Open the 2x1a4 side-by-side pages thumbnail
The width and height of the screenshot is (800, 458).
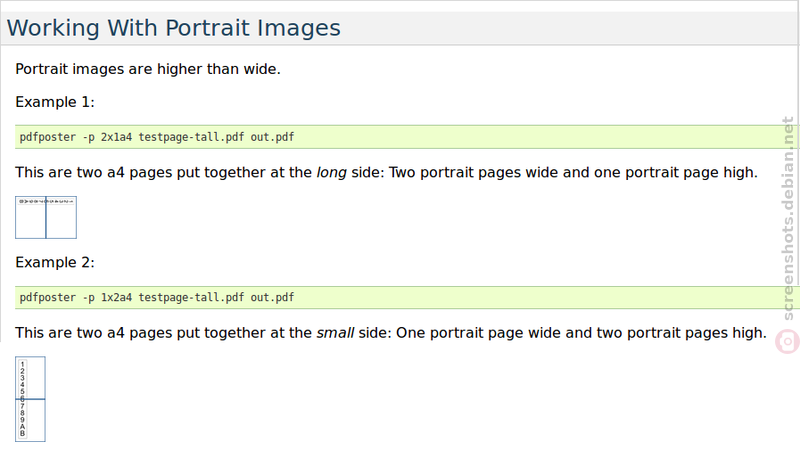46,217
